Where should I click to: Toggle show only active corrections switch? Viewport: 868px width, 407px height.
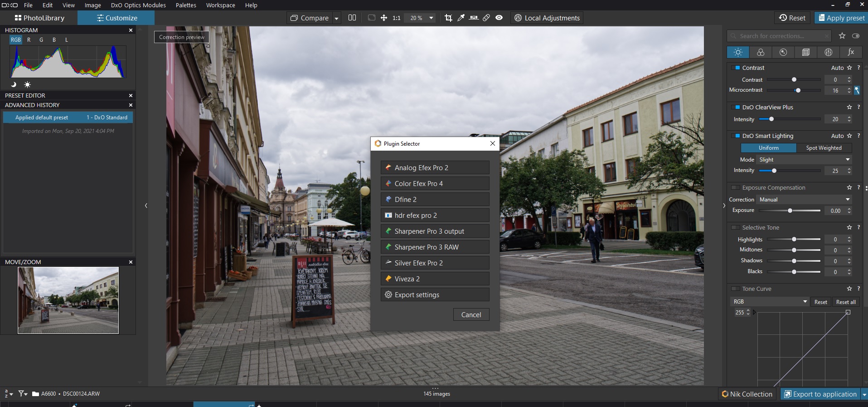(x=856, y=36)
